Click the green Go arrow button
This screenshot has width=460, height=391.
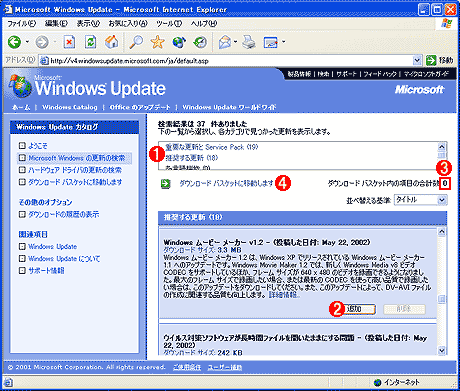point(431,60)
